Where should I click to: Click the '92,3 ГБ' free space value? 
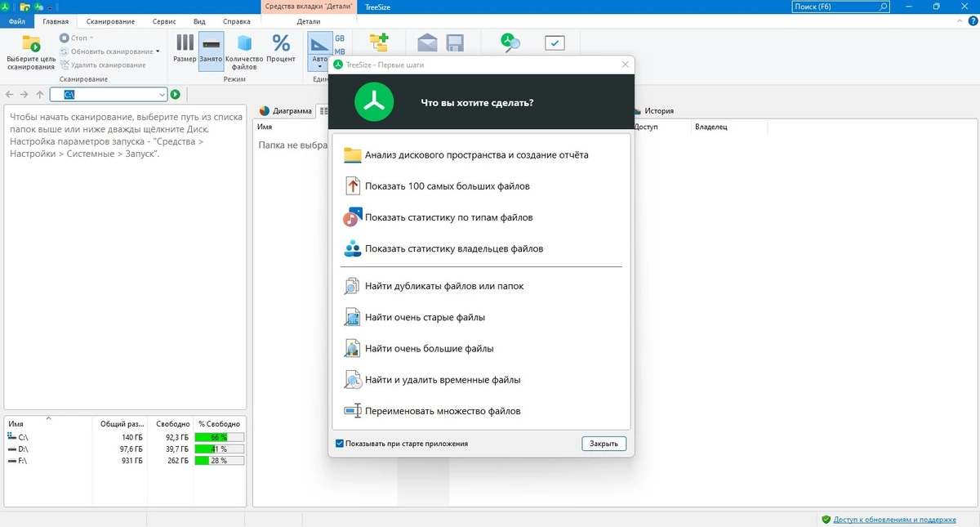click(x=177, y=437)
